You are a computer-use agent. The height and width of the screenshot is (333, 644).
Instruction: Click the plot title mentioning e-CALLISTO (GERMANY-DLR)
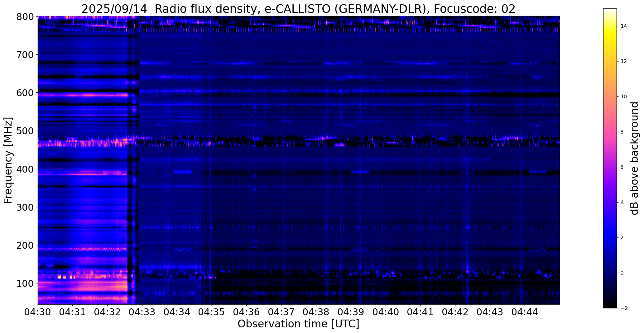(299, 9)
